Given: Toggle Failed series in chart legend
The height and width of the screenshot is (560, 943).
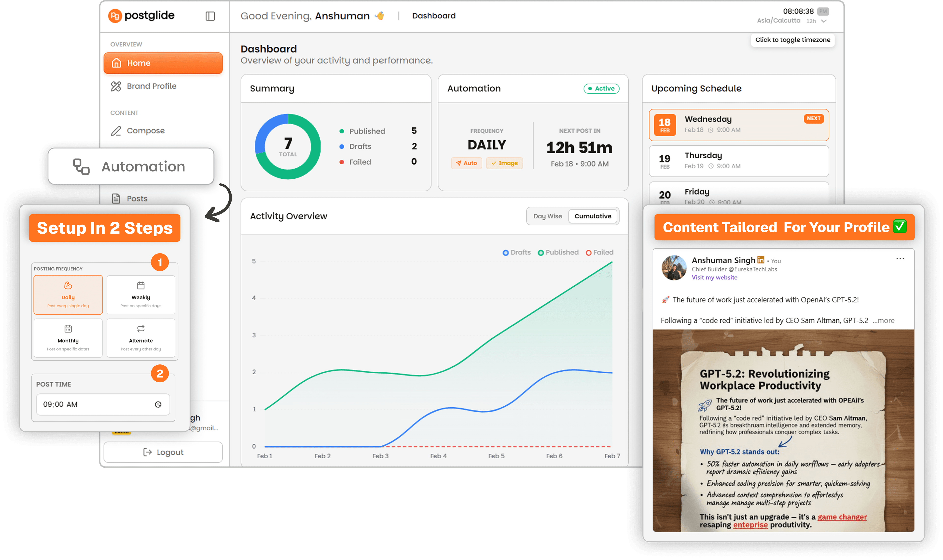Looking at the screenshot, I should [x=599, y=253].
